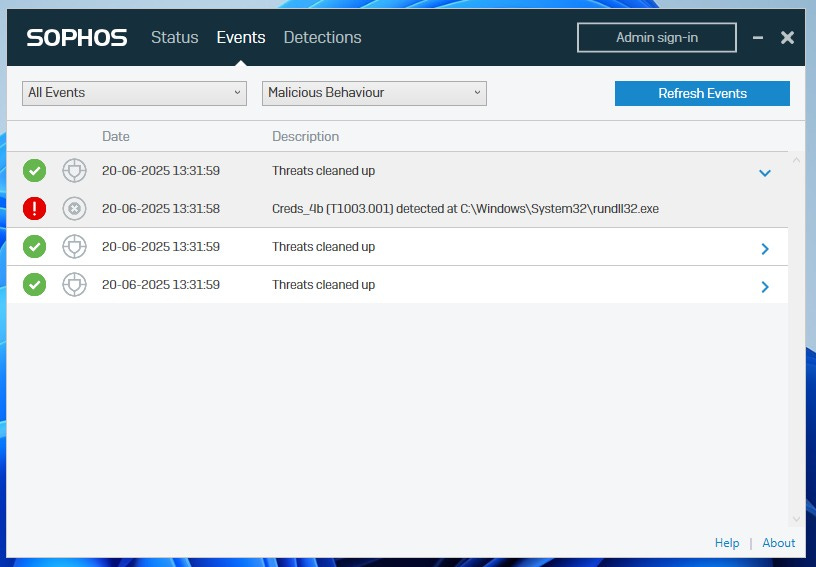Switch to the Events tab
This screenshot has height=567, width=816.
coord(241,37)
